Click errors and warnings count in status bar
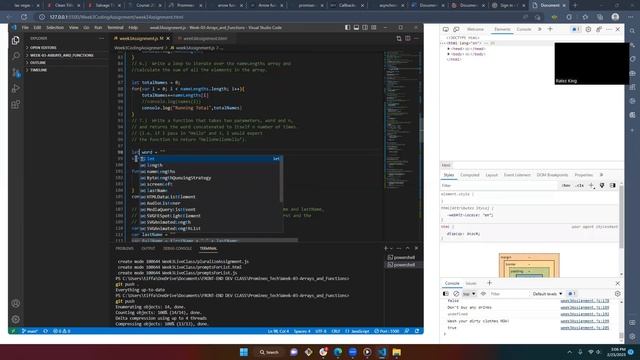The width and height of the screenshot is (640, 360). click(x=62, y=331)
